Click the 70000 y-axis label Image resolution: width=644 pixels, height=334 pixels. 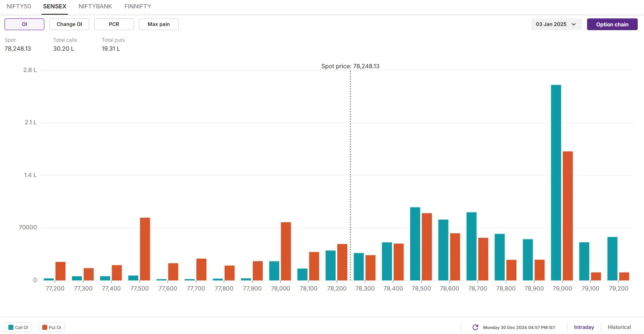click(28, 227)
